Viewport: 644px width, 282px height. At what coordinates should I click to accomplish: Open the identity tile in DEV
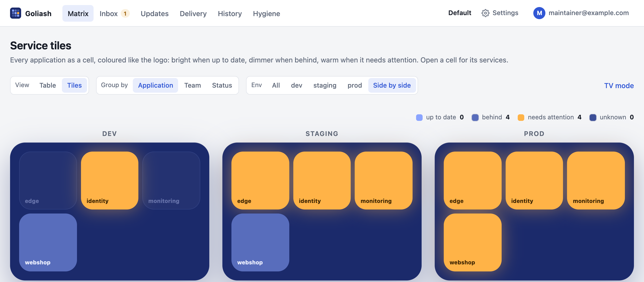[110, 180]
